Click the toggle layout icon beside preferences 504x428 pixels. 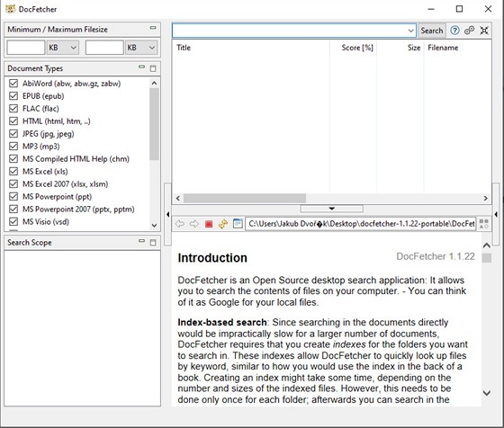[484, 31]
